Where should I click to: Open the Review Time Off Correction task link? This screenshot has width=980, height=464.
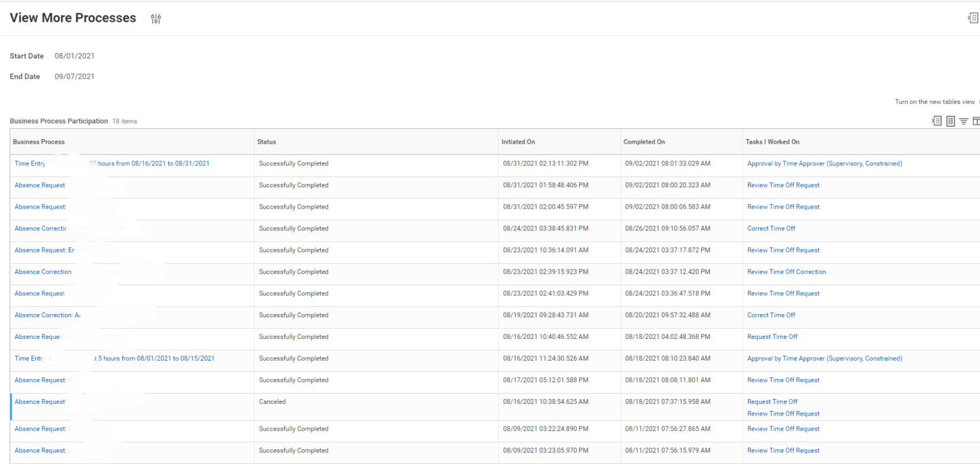pos(787,271)
